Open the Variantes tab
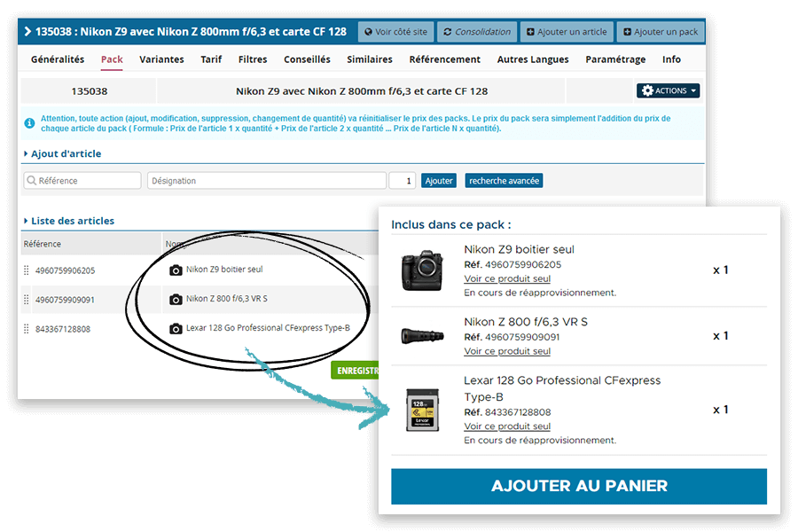Screen dimensions: 798x532 point(162,59)
